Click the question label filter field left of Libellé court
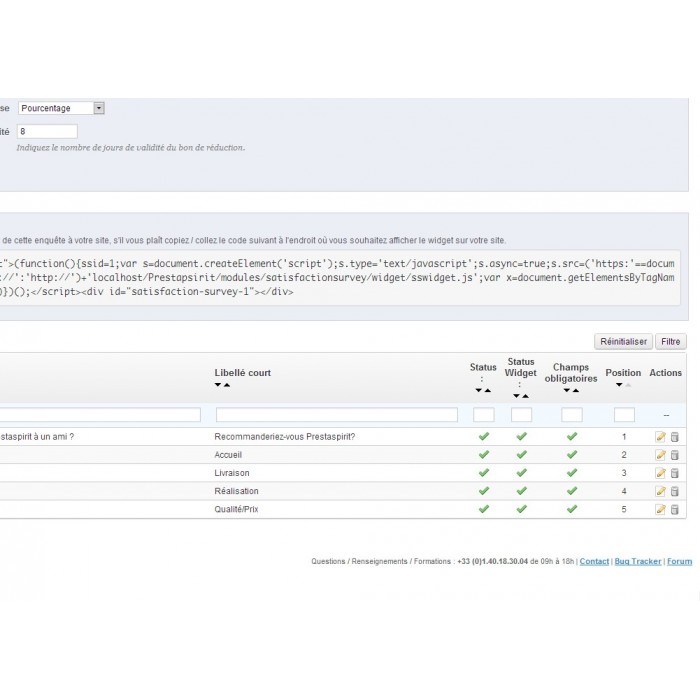 100,415
